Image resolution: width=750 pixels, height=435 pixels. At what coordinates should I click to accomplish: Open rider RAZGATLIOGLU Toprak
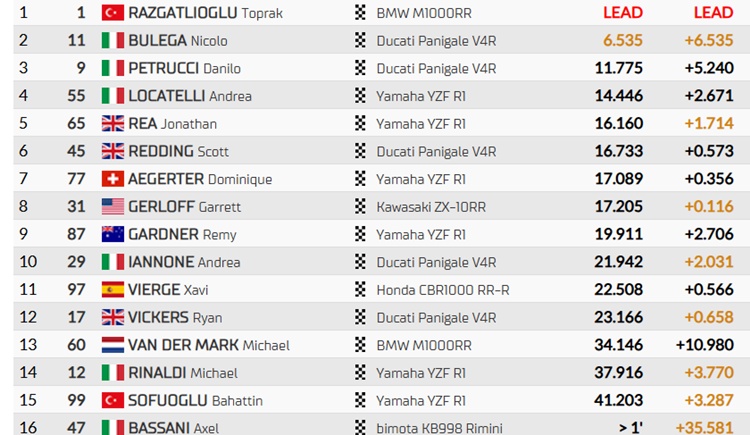[x=205, y=13]
